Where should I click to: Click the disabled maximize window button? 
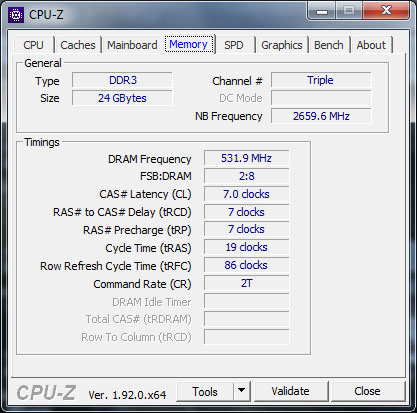tap(349, 11)
